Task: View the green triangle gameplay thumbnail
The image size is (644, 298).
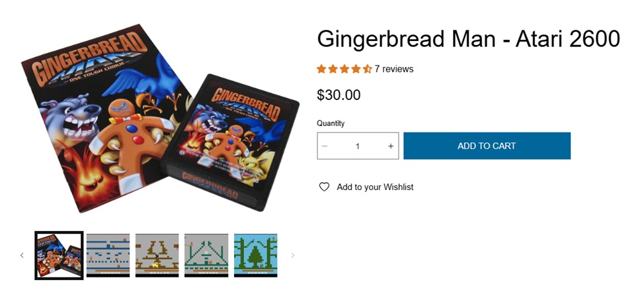Action: 206,255
